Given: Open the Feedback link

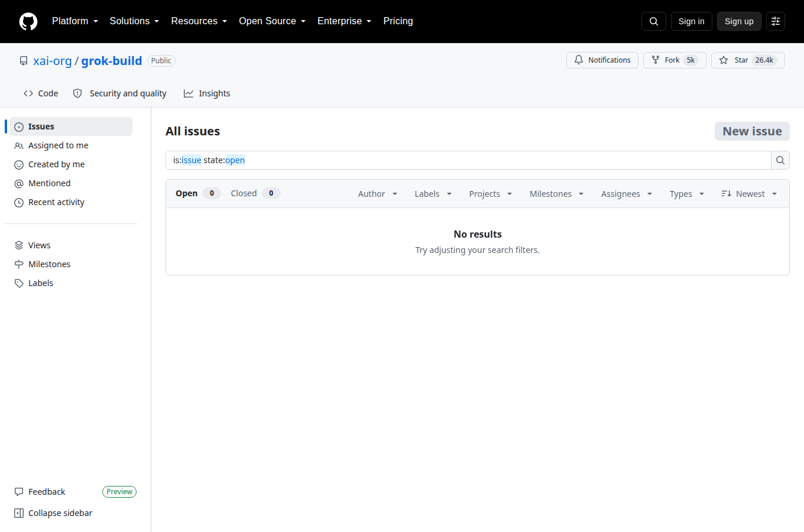Looking at the screenshot, I should pos(47,492).
